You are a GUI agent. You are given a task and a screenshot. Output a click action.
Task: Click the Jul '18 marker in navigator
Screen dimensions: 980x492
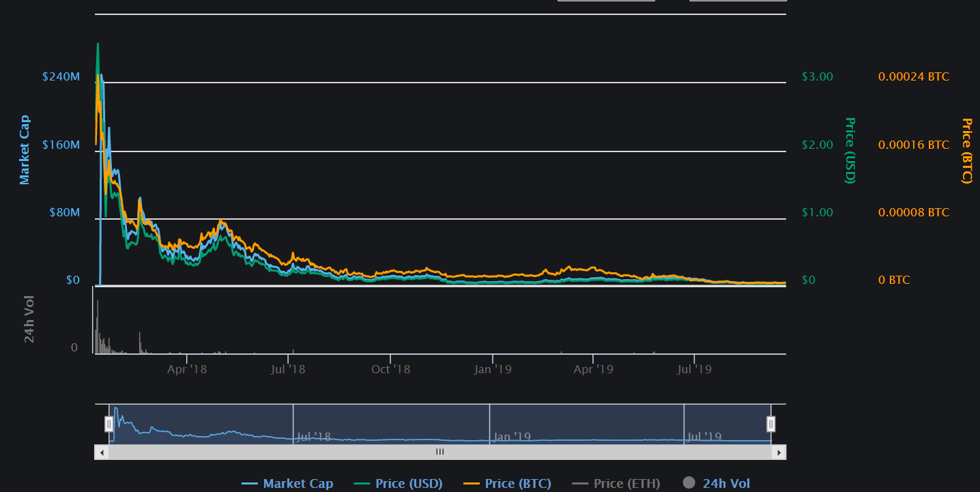pos(314,437)
